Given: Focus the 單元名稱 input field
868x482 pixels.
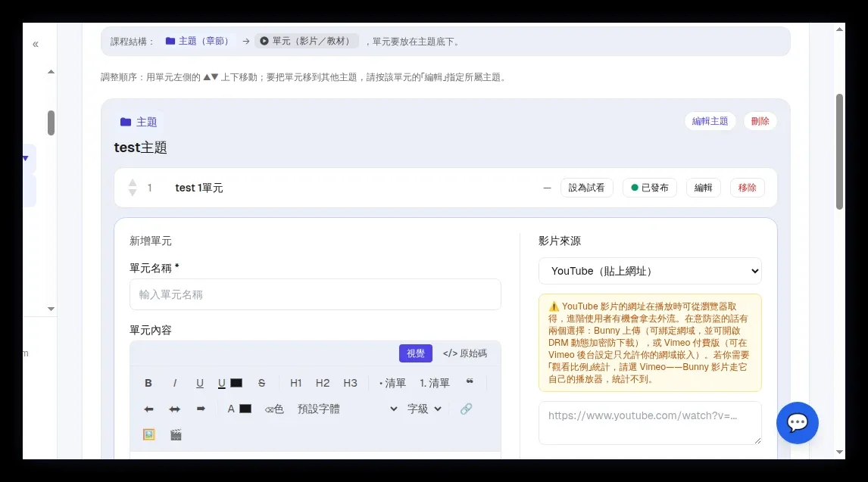Looking at the screenshot, I should 316,294.
